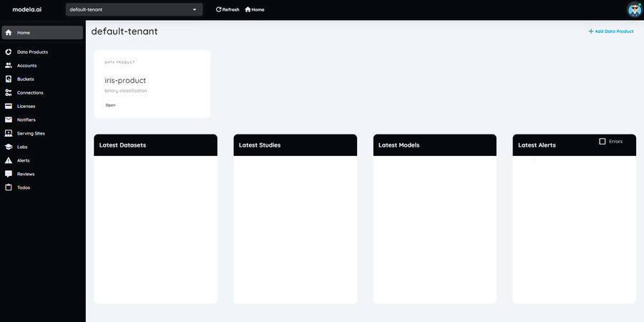
Task: Click the Data Products pie icon
Action: tap(8, 52)
